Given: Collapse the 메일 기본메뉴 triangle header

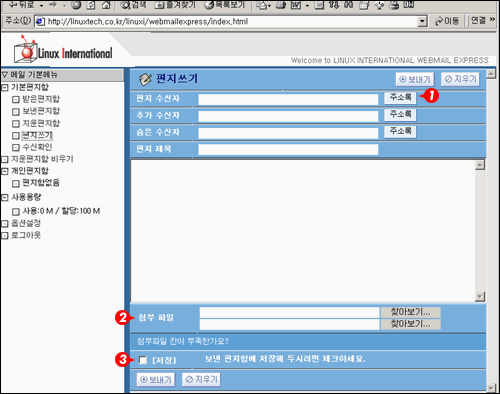Looking at the screenshot, I should [x=5, y=74].
